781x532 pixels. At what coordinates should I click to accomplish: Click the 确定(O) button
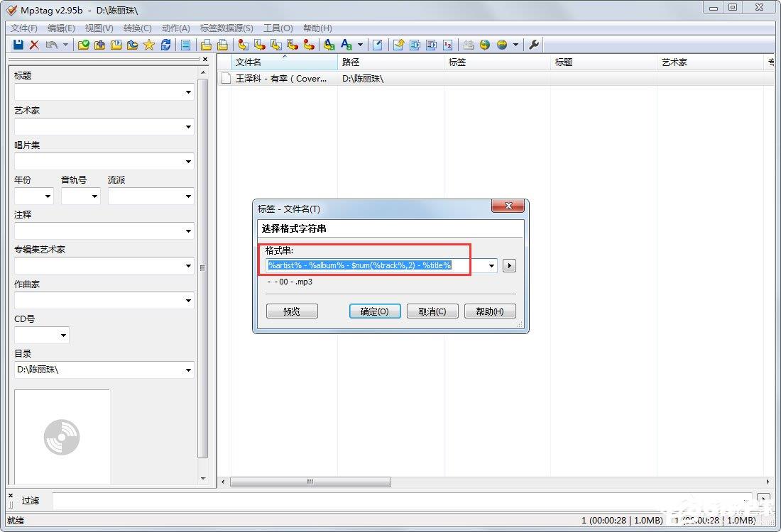(375, 311)
